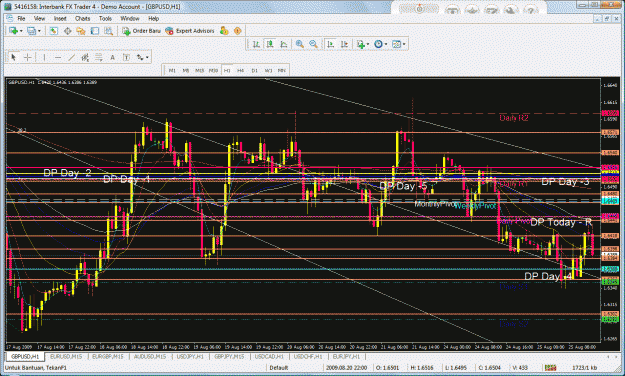Open the Periods dropdown arrow
625x376 pixels.
click(x=386, y=44)
